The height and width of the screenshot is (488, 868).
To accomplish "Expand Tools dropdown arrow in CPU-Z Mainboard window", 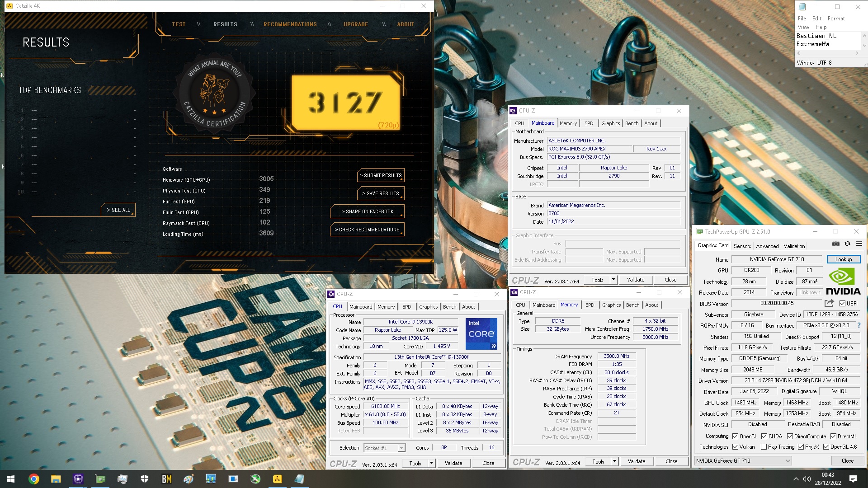I will (613, 280).
